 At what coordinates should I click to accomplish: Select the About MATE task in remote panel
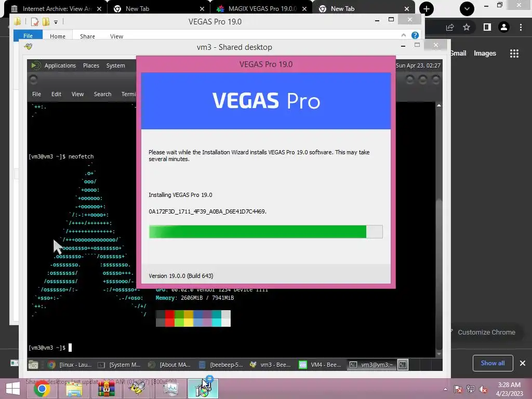coord(170,365)
